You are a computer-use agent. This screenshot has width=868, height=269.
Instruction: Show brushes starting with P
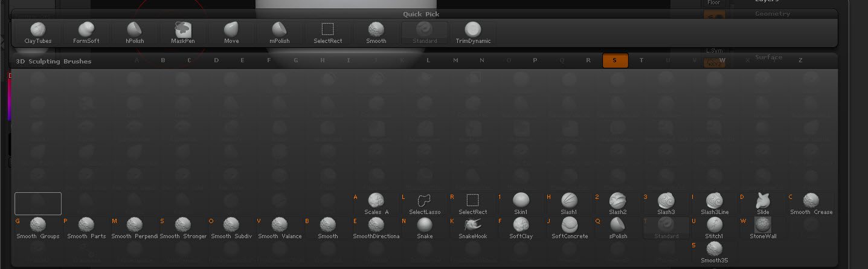point(535,60)
